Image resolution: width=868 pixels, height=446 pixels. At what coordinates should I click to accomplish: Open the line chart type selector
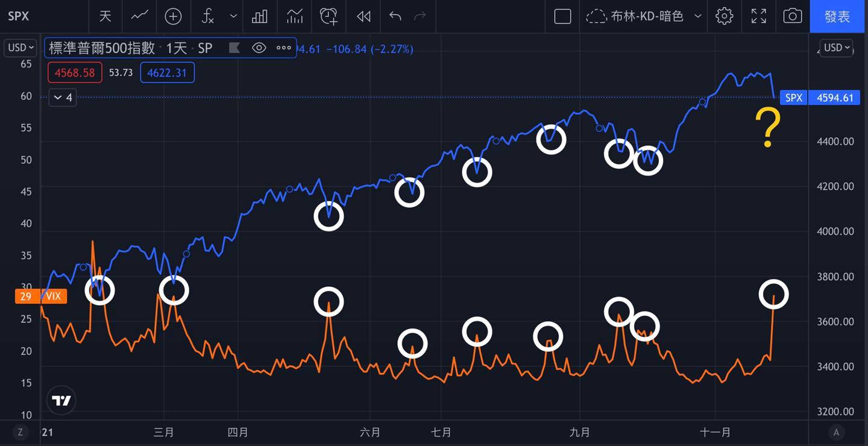click(x=140, y=16)
